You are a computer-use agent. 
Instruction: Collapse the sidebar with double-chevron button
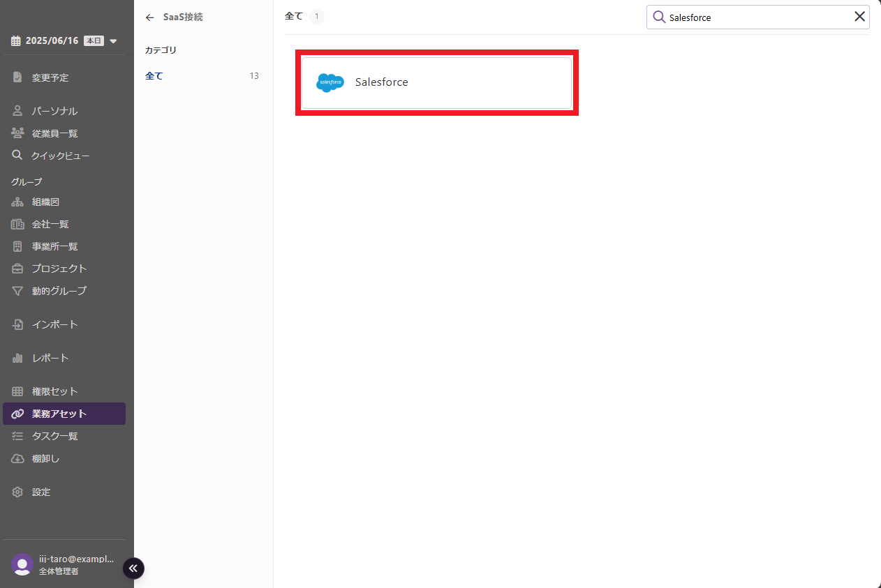[133, 568]
